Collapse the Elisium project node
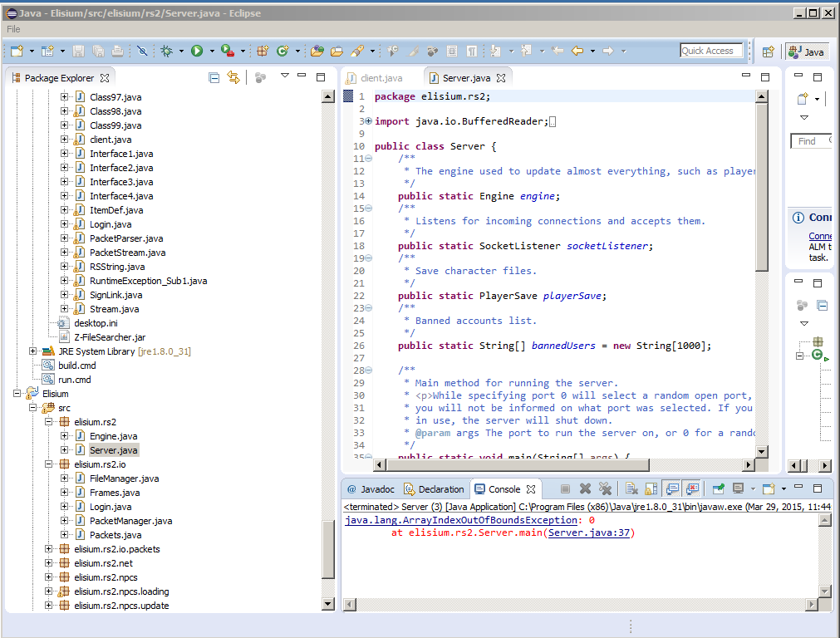The height and width of the screenshot is (638, 840). click(18, 394)
